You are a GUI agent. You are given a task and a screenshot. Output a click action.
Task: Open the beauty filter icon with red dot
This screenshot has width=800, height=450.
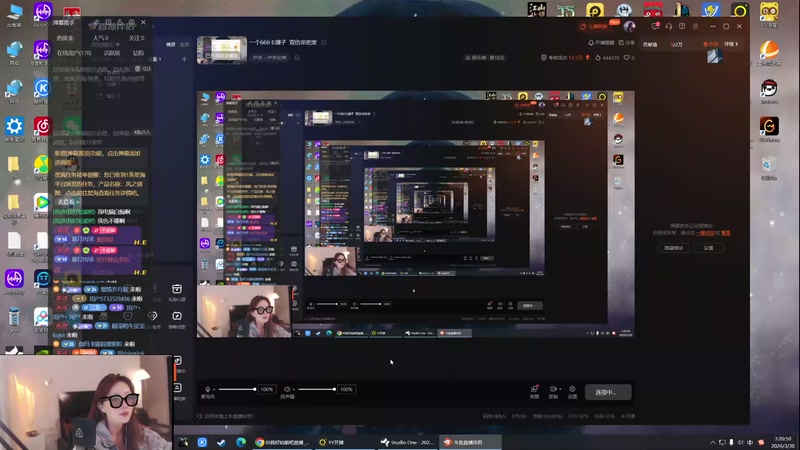coord(534,389)
